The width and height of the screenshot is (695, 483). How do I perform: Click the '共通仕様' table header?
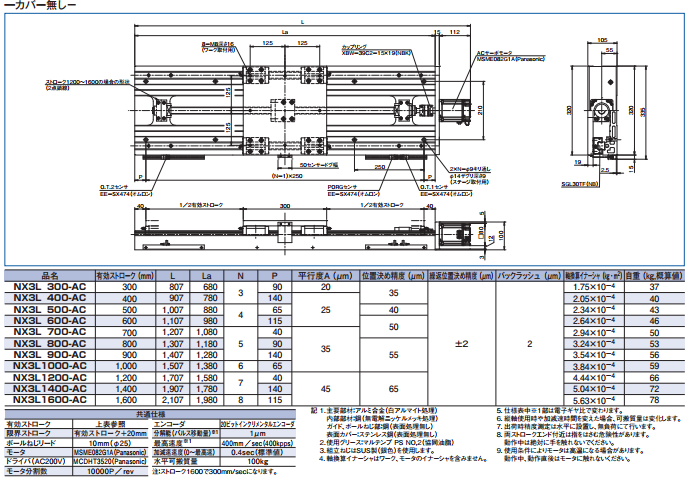150,415
